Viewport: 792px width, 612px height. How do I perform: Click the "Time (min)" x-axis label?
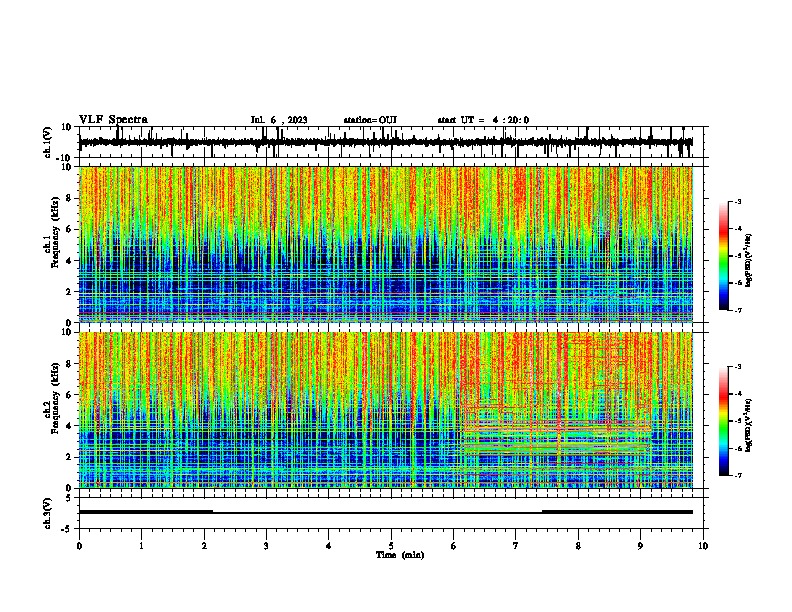400,555
